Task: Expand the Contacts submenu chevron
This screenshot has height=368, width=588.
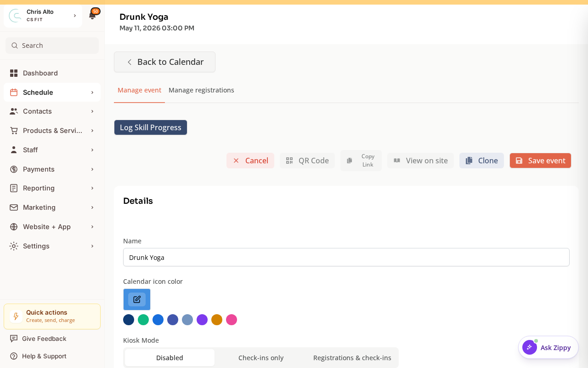Action: click(x=92, y=111)
